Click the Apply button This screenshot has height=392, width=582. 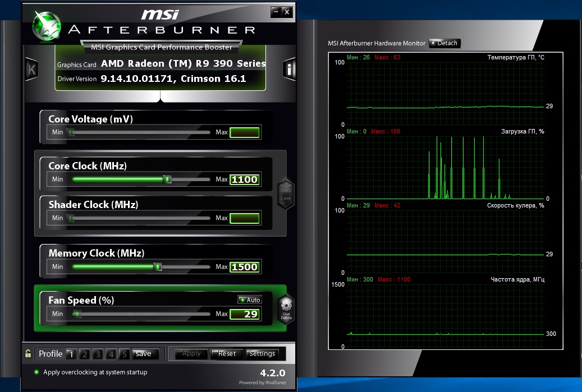(x=191, y=354)
